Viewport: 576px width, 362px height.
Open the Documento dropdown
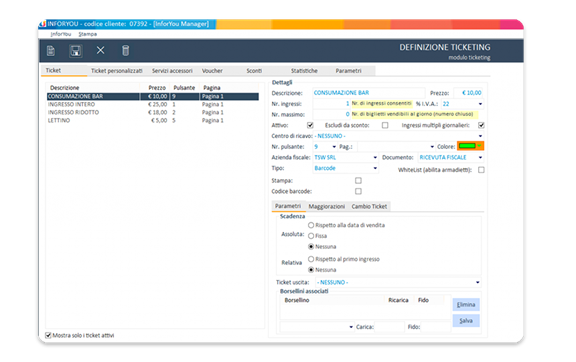click(x=480, y=157)
